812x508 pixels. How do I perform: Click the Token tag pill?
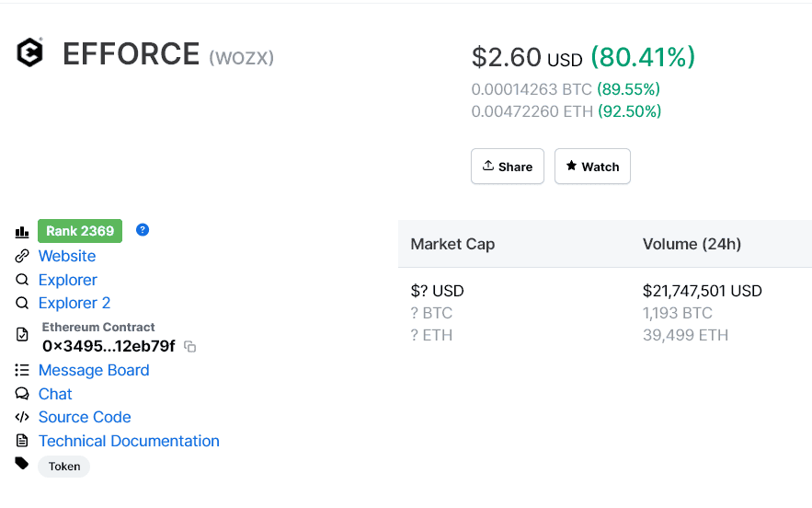(63, 467)
